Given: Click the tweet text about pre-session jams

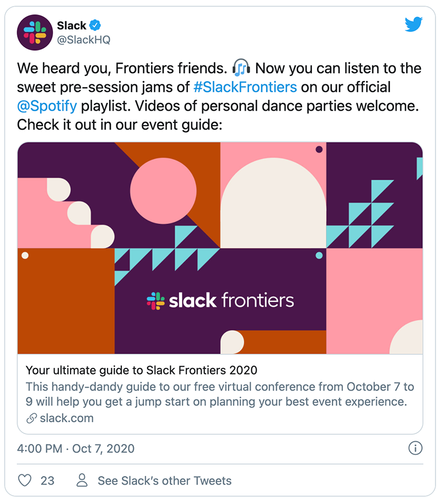Looking at the screenshot, I should (220, 96).
